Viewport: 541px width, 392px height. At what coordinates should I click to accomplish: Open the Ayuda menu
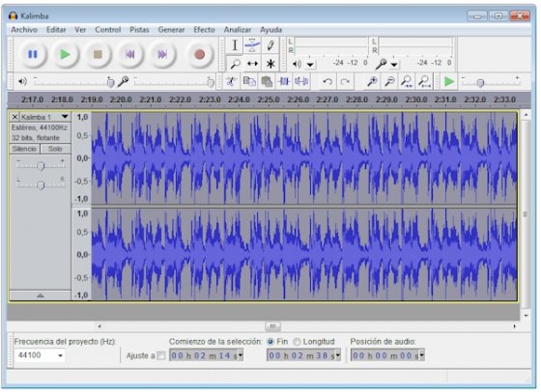click(x=270, y=30)
